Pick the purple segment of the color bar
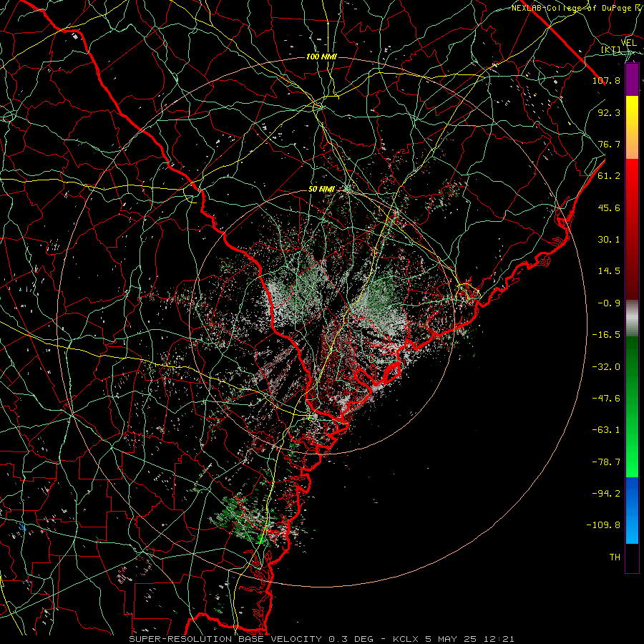Image resolution: width=644 pixels, height=644 pixels. 632,80
